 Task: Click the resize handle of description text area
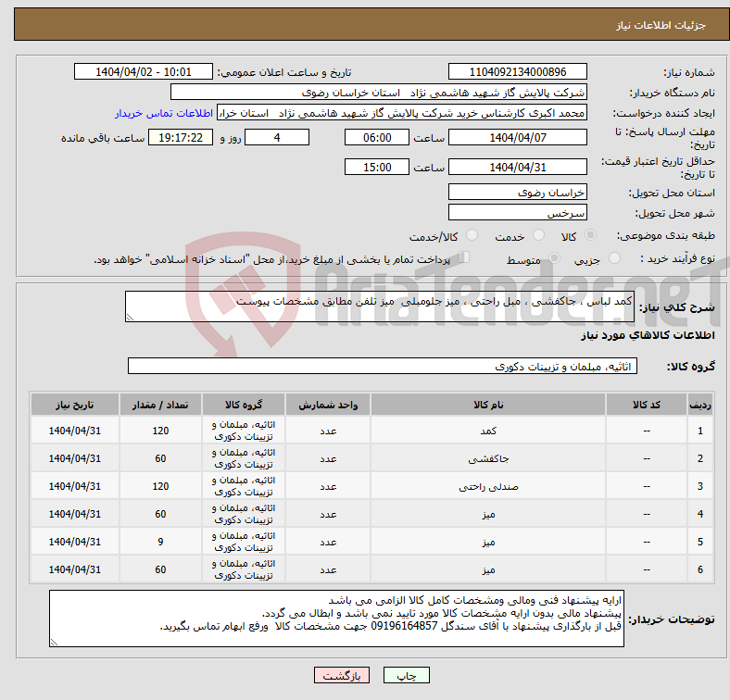click(130, 318)
